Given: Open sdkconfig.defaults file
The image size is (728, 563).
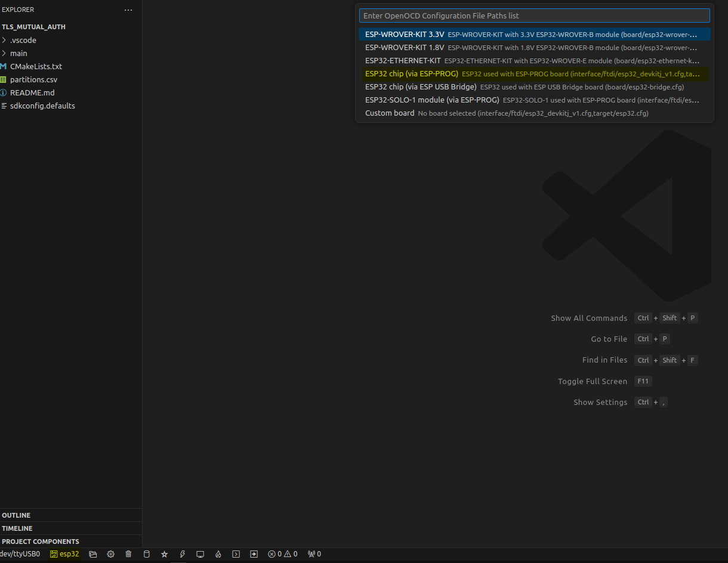Looking at the screenshot, I should tap(71, 106).
